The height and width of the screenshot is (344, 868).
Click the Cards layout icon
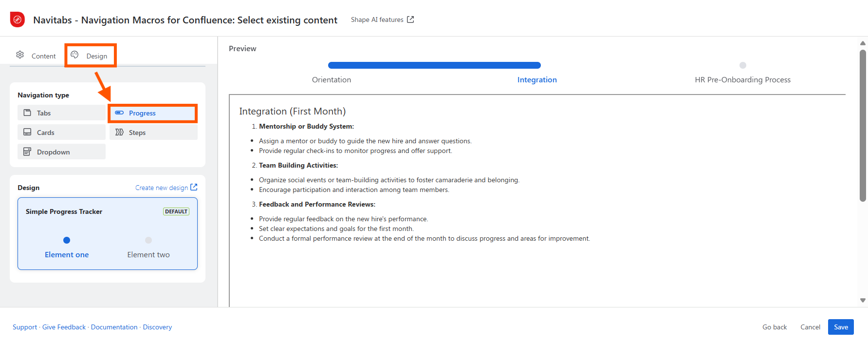[27, 132]
